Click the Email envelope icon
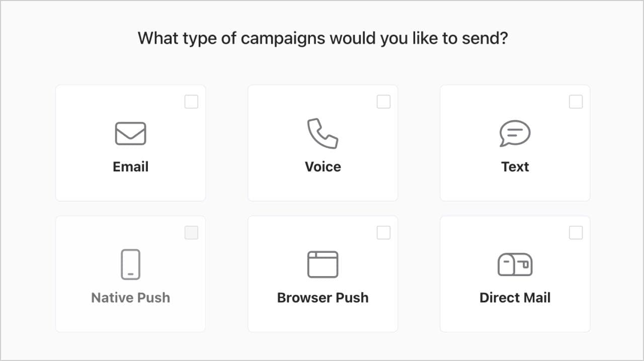644x361 pixels. tap(130, 134)
